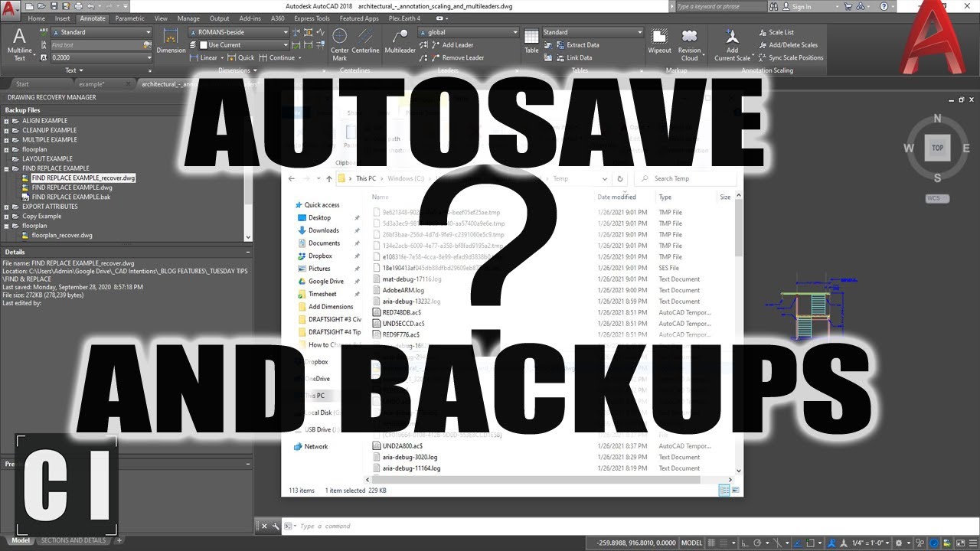Select AdobeARM.log in the file list
Screen dimensions: 980x551
pyautogui.click(x=403, y=291)
